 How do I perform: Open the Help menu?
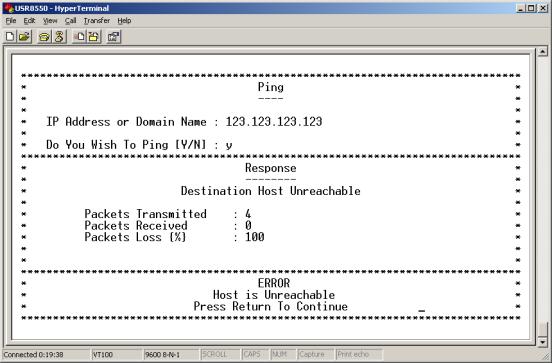point(124,21)
